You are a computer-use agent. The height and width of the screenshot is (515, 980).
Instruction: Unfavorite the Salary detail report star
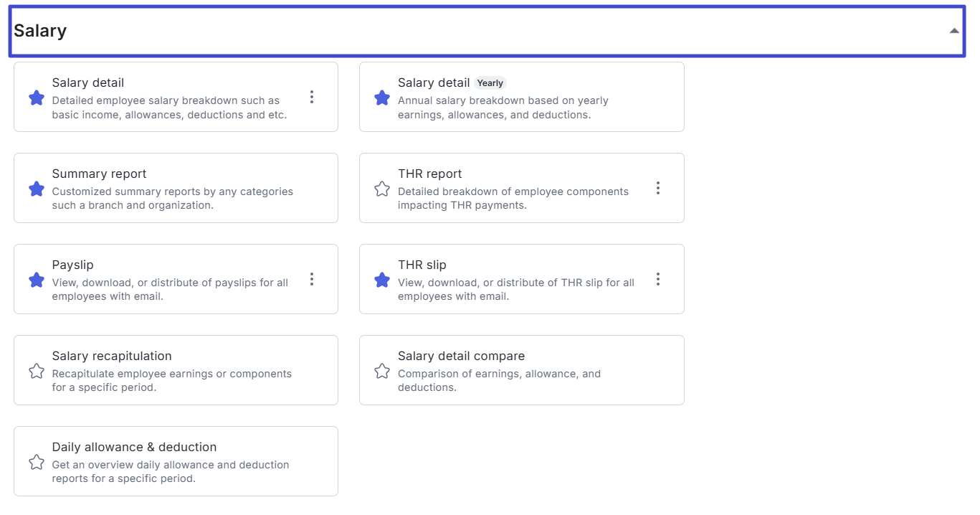point(37,98)
